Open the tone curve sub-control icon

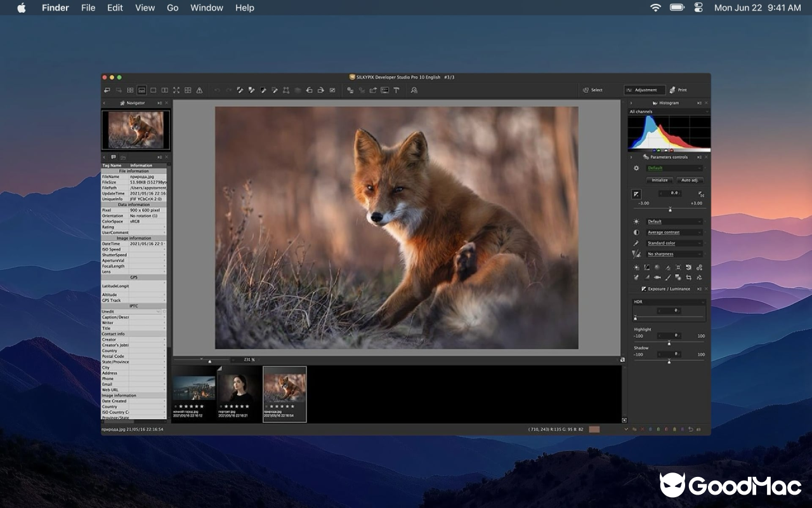tap(646, 268)
